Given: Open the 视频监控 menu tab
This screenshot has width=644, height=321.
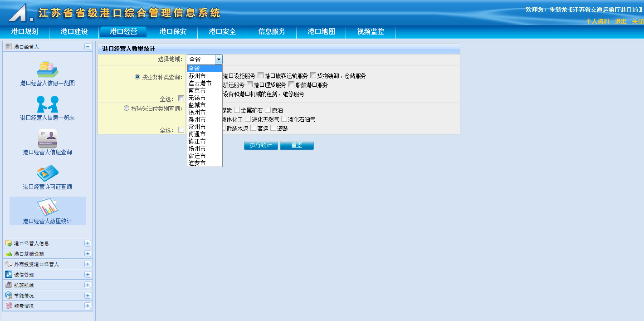Looking at the screenshot, I should (371, 32).
